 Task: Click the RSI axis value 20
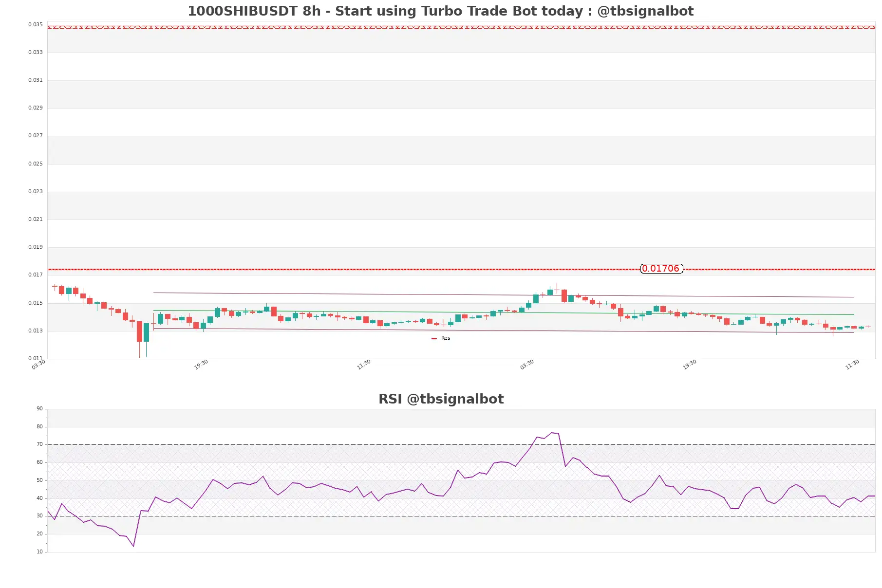(x=39, y=534)
